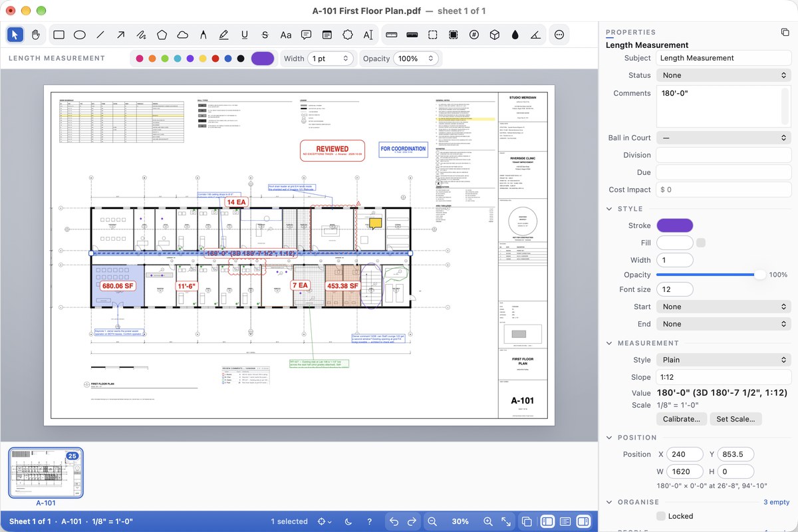Open the help question mark
The height and width of the screenshot is (532, 798).
click(370, 521)
